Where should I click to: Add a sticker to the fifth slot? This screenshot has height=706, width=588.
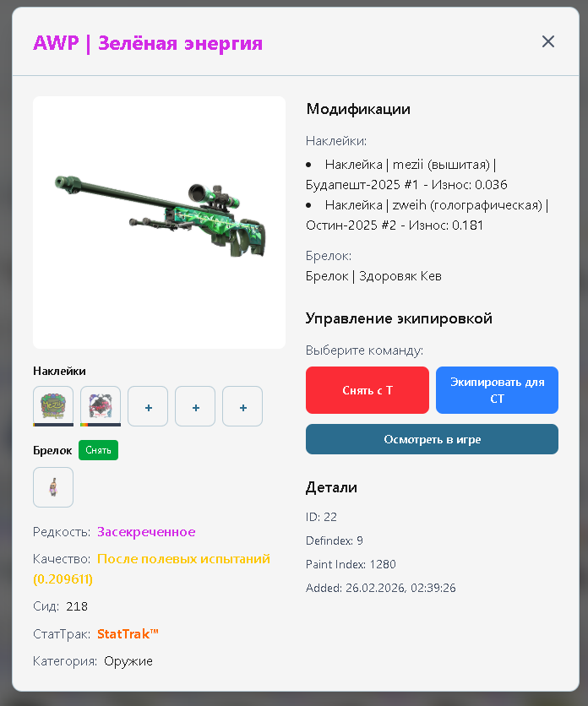point(242,406)
